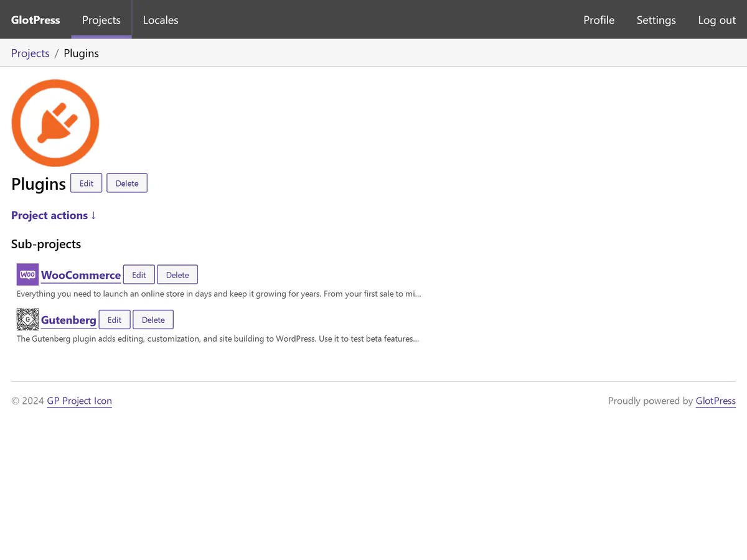Edit the Plugins project
747x560 pixels.
pos(87,183)
